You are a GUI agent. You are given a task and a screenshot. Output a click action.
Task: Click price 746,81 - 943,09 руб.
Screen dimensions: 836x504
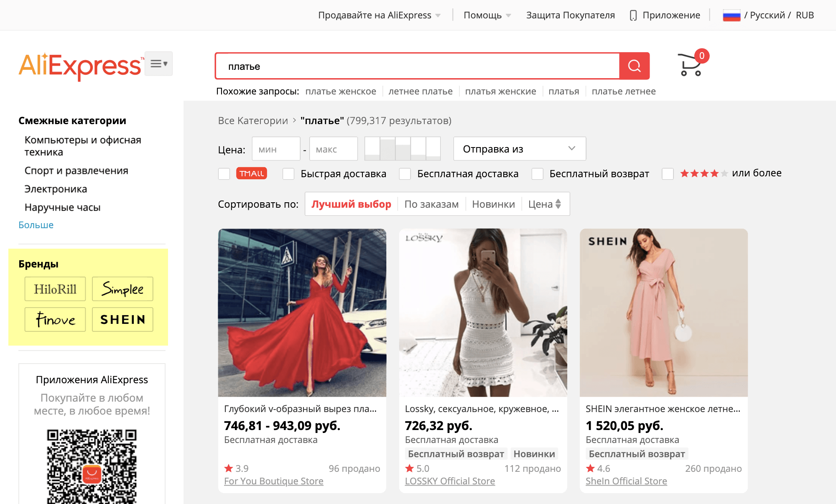(x=282, y=425)
